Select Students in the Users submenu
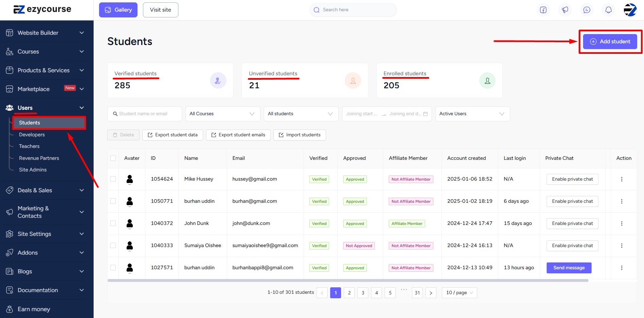 49,123
